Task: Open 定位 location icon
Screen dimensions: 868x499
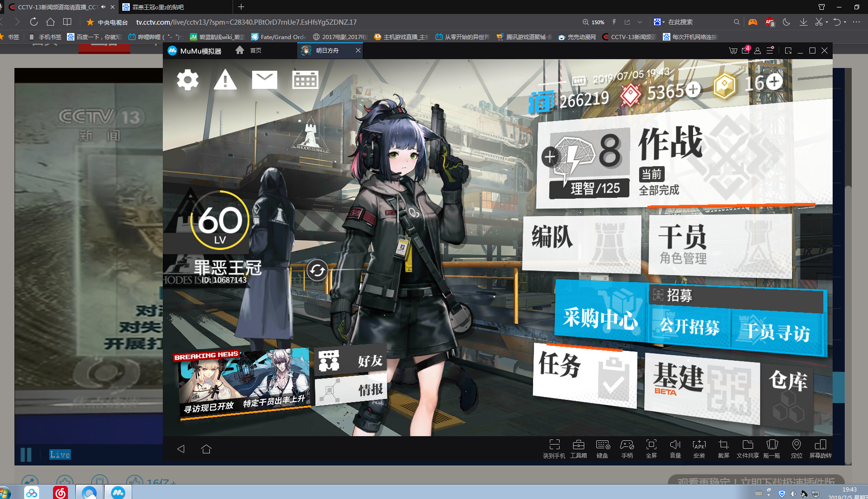Action: (x=796, y=449)
